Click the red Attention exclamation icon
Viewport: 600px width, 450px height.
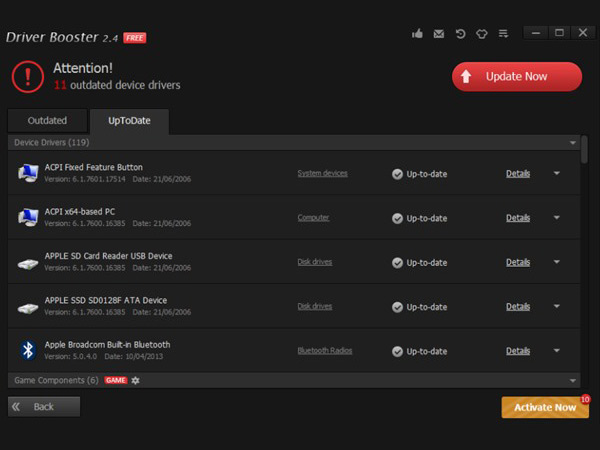pyautogui.click(x=28, y=77)
